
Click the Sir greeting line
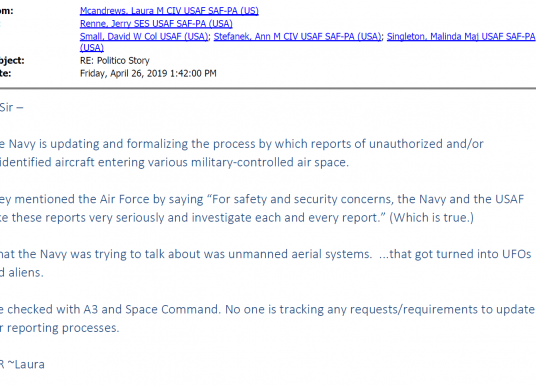coord(12,107)
